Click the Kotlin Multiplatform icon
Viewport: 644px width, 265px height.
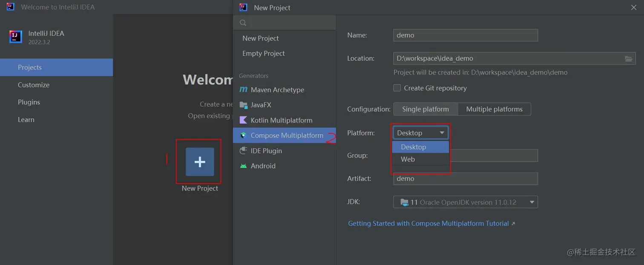pyautogui.click(x=243, y=120)
